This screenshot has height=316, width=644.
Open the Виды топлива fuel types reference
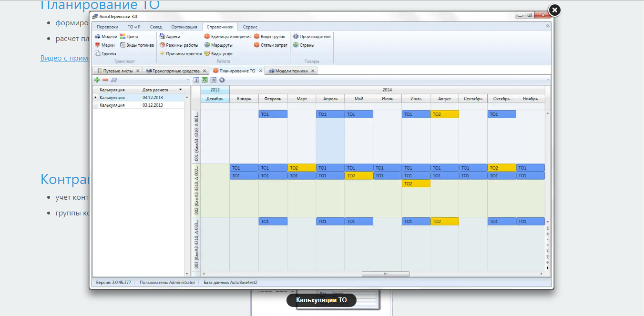coord(137,45)
